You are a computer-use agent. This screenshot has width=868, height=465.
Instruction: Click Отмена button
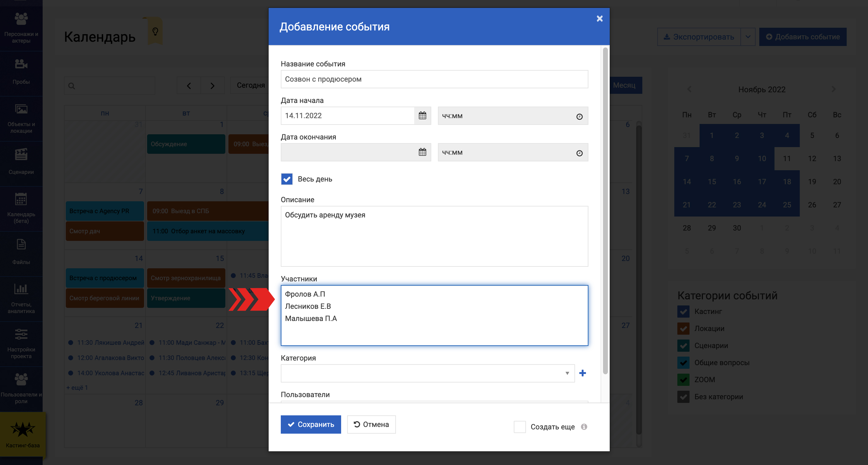click(x=371, y=424)
